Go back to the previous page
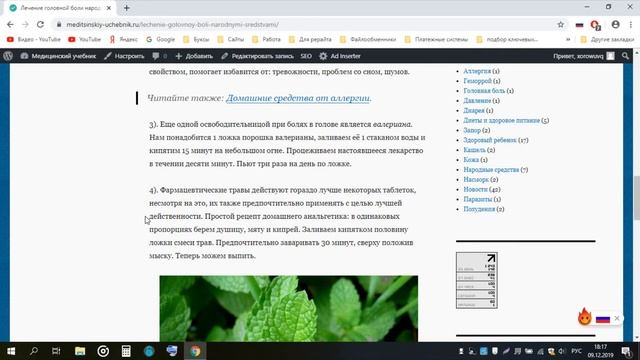 pos(10,24)
